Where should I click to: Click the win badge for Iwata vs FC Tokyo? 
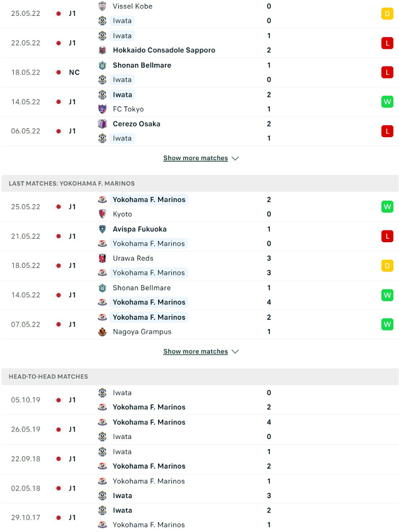(387, 102)
